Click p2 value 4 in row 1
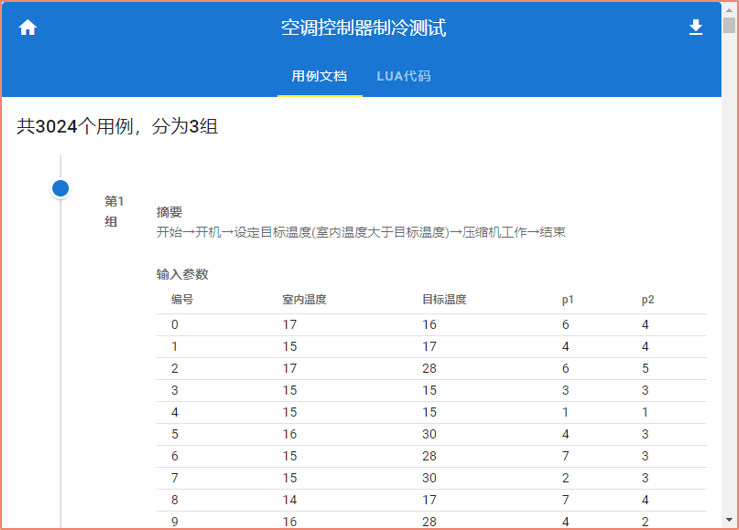 [x=645, y=347]
